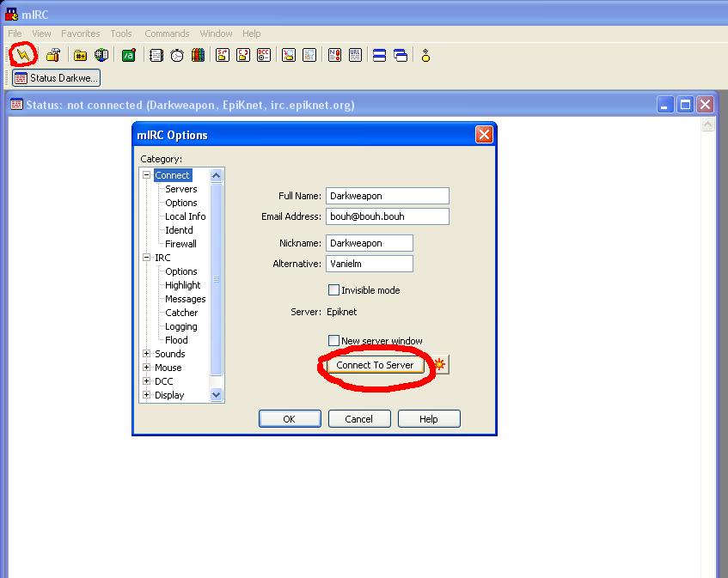Viewport: 728px width, 578px height.
Task: Click the Send file toolbar icon
Action: (x=223, y=55)
